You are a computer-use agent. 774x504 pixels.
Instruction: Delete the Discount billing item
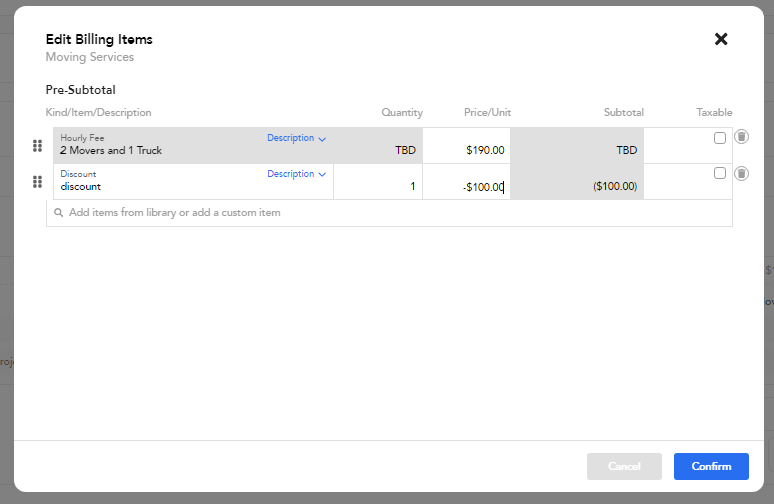741,173
